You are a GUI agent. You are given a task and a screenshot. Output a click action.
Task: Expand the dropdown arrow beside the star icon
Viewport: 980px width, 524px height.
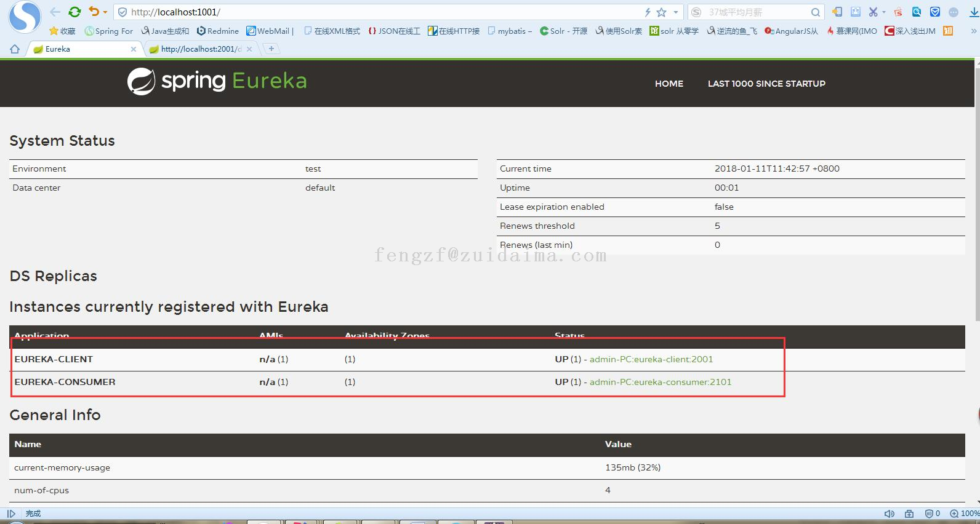pos(676,12)
